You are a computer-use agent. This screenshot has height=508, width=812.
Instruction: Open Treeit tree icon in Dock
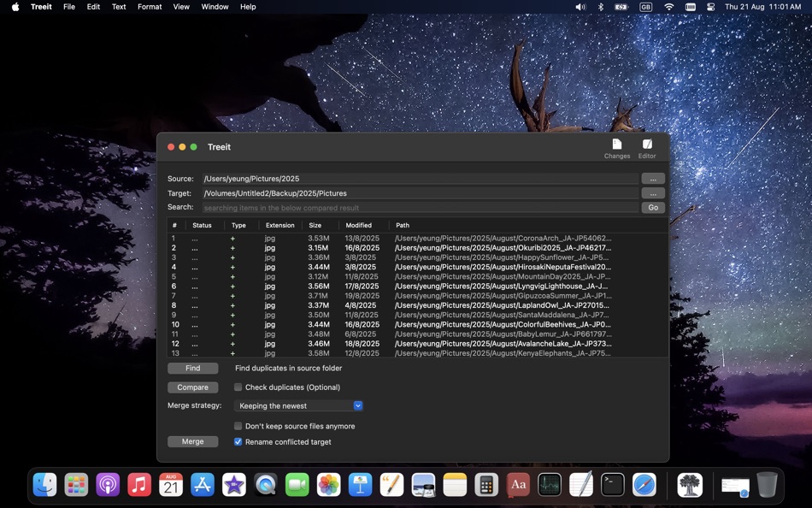690,485
